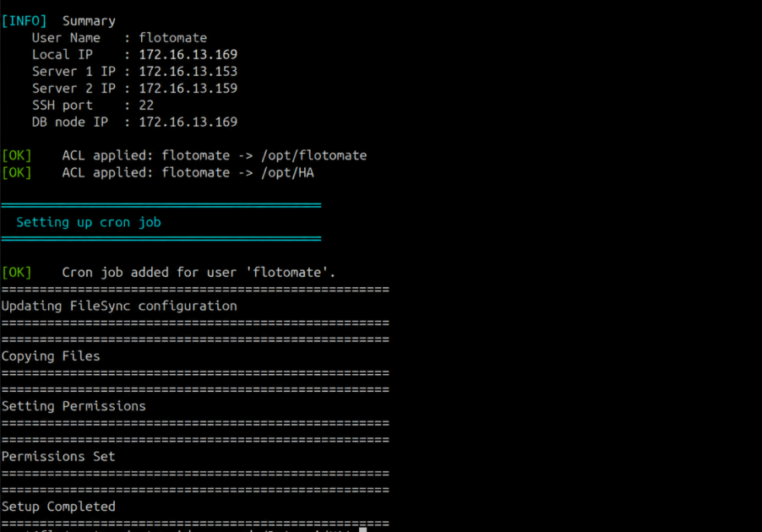Click the Server 1 IP 172.16.13.153

(x=188, y=72)
